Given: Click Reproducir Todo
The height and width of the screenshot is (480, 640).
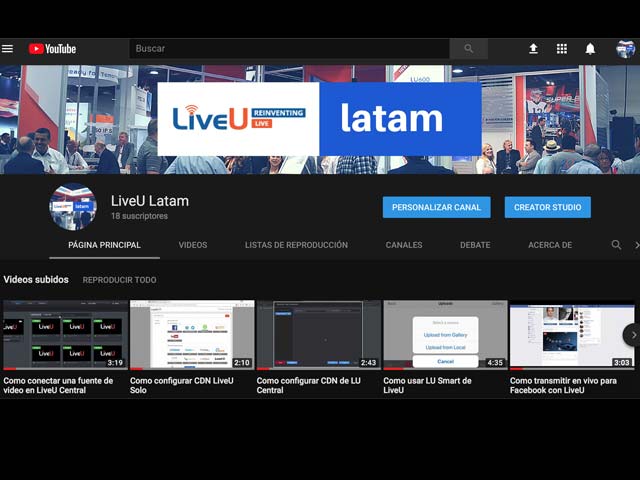Looking at the screenshot, I should pos(119,280).
